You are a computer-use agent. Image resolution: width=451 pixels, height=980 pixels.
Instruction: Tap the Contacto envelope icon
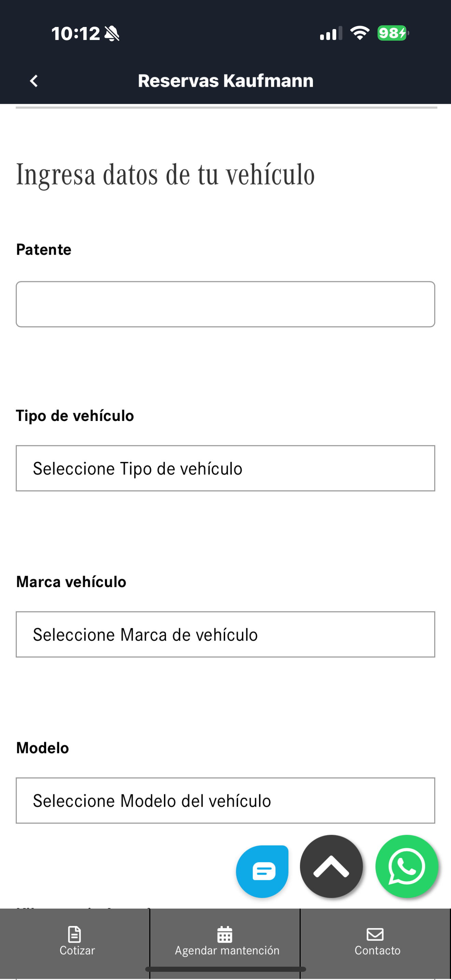pos(375,934)
